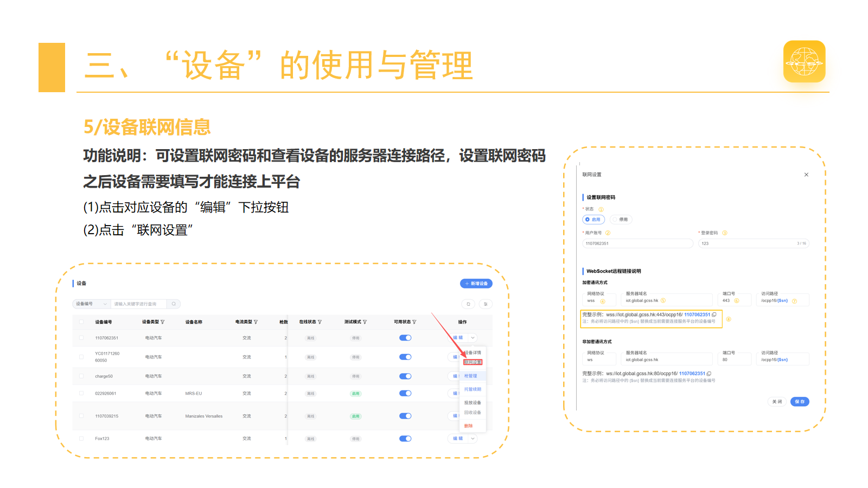Screen dimensions: 868x488
Task: Choose 投放设备 from the dropdown menu
Action: [x=472, y=403]
